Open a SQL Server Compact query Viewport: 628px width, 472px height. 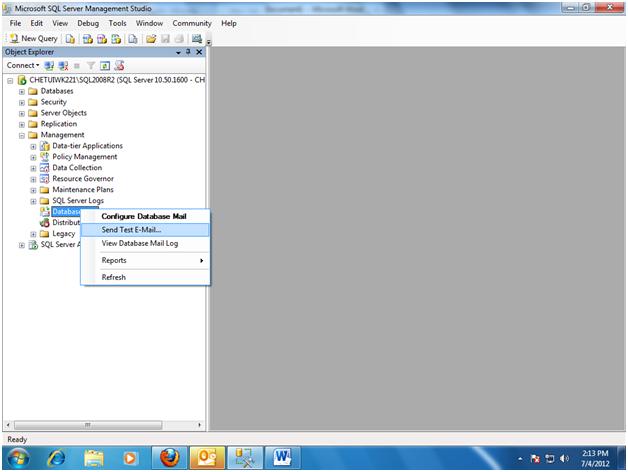click(x=133, y=39)
